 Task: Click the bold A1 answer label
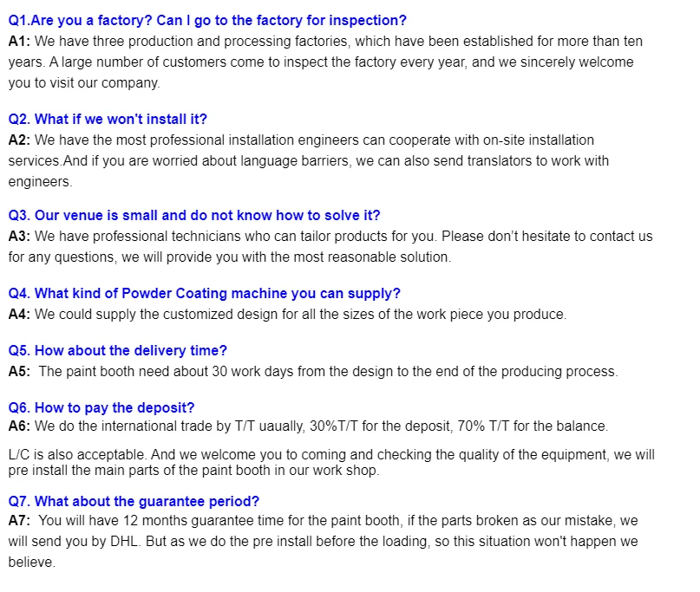tap(19, 42)
